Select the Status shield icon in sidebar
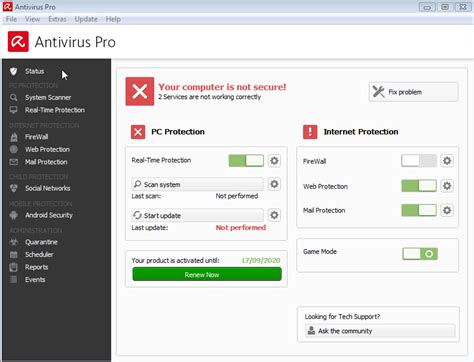 (x=13, y=71)
